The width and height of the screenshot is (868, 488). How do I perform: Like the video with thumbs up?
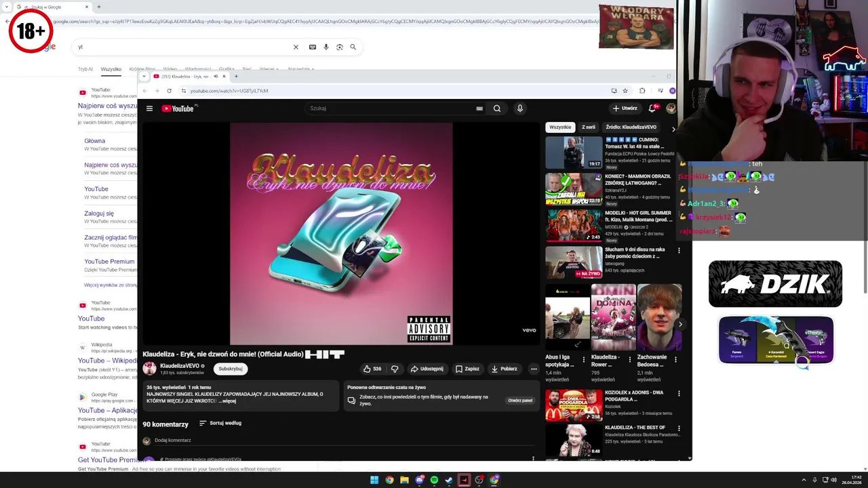point(372,369)
